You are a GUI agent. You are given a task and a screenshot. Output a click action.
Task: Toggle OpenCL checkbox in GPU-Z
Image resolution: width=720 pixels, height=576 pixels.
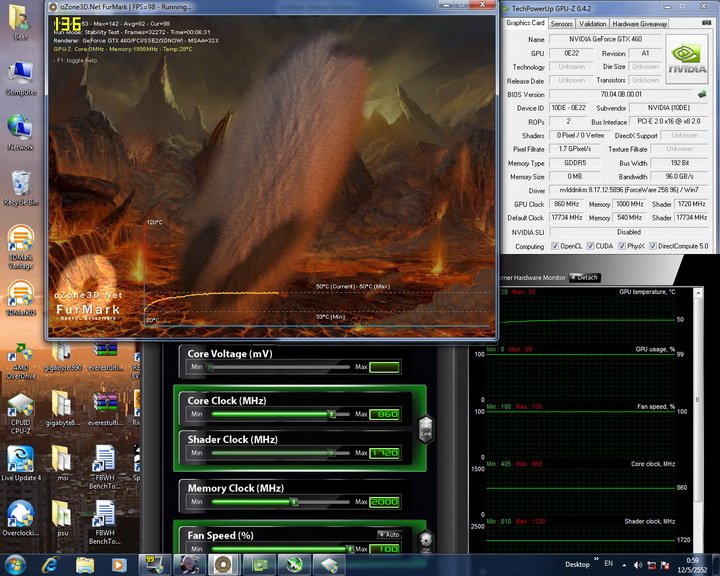pos(555,246)
